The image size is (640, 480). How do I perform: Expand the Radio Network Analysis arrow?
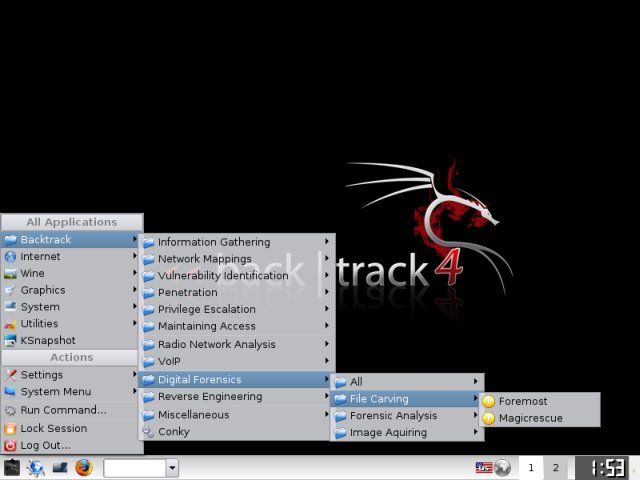click(x=327, y=344)
